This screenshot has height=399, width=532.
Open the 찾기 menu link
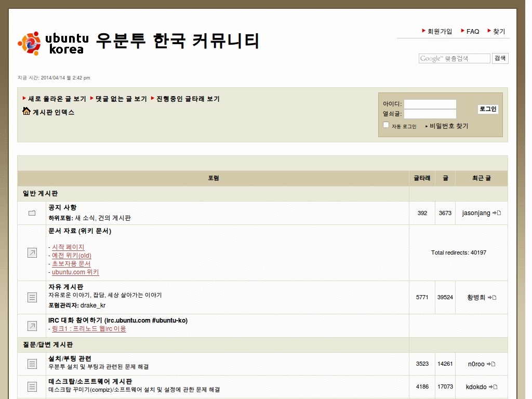pyautogui.click(x=499, y=32)
